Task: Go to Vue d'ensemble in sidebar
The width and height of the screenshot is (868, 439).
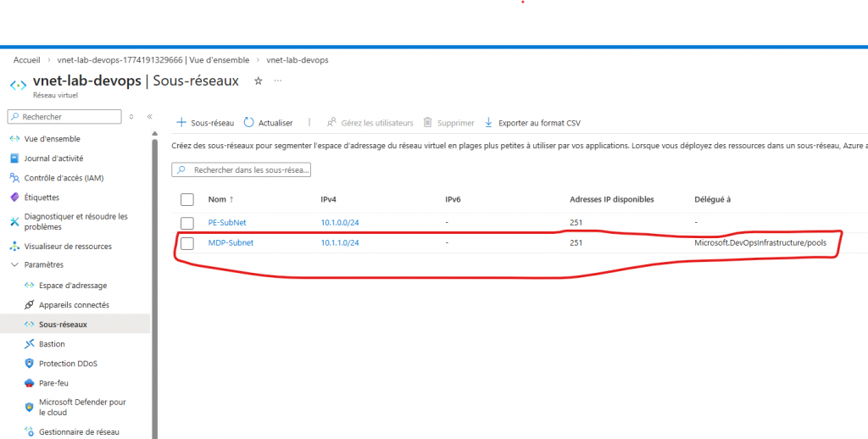Action: coord(53,139)
